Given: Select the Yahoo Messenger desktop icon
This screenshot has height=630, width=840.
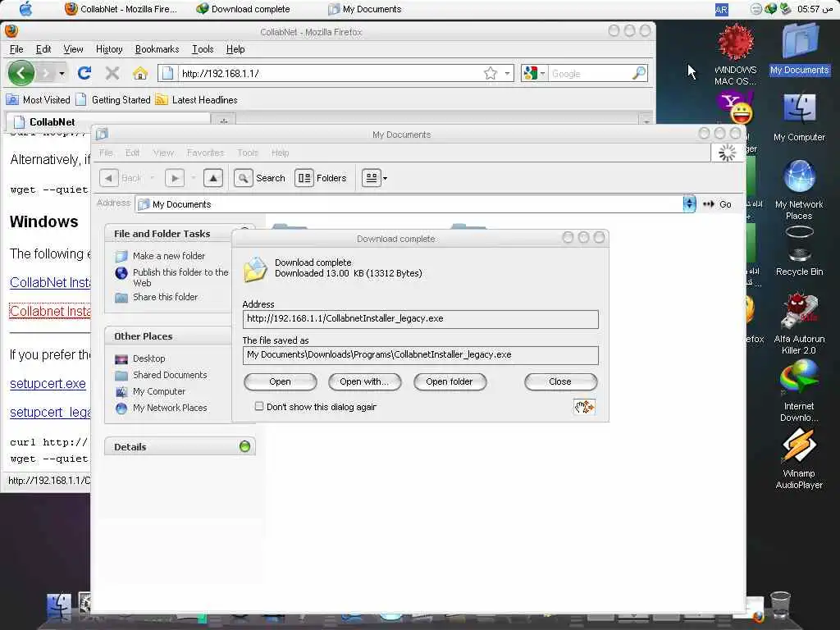Looking at the screenshot, I should [x=736, y=107].
